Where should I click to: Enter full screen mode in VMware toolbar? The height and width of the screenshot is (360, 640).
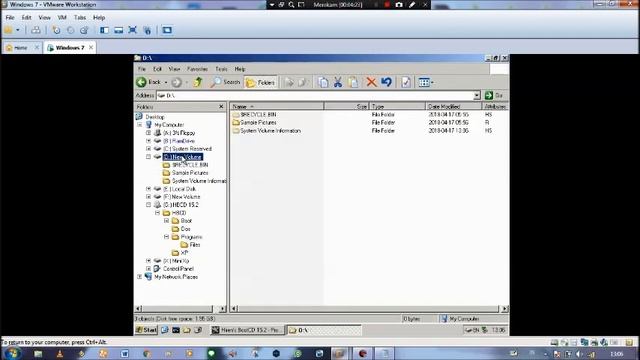tap(133, 30)
